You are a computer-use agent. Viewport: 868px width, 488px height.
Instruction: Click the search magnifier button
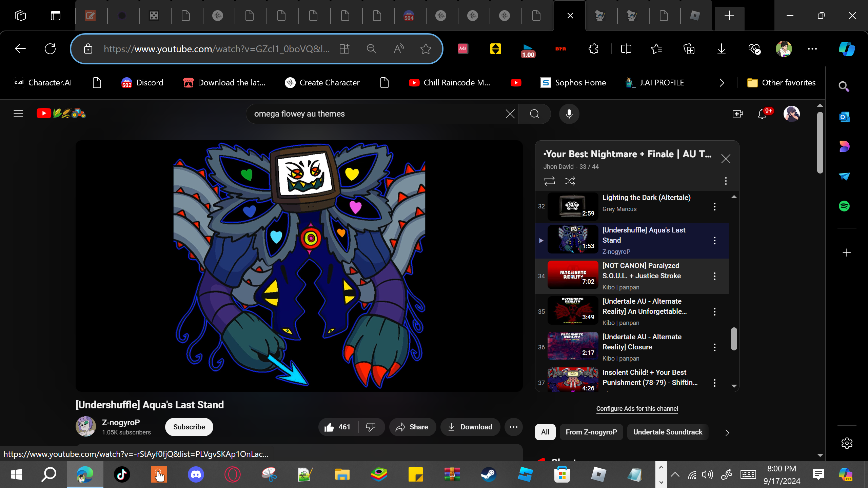click(x=534, y=114)
